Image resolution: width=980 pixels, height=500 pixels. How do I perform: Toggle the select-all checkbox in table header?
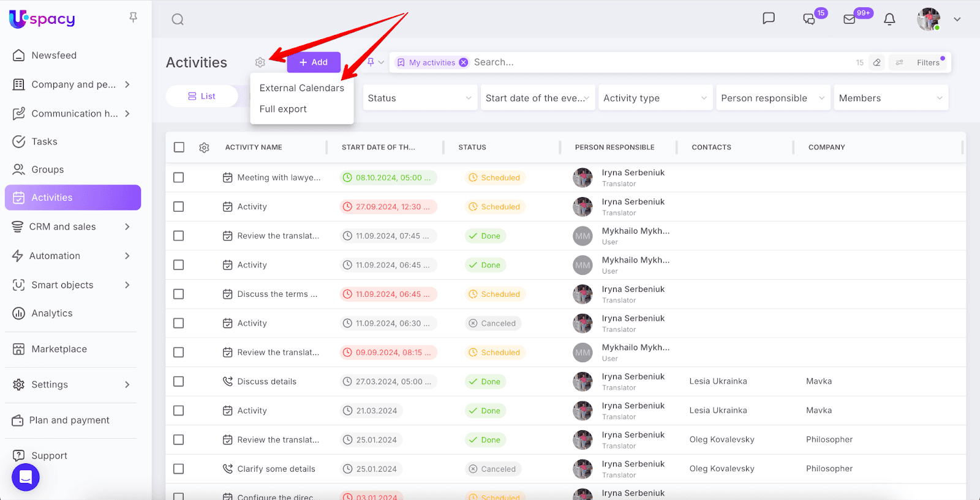click(179, 147)
